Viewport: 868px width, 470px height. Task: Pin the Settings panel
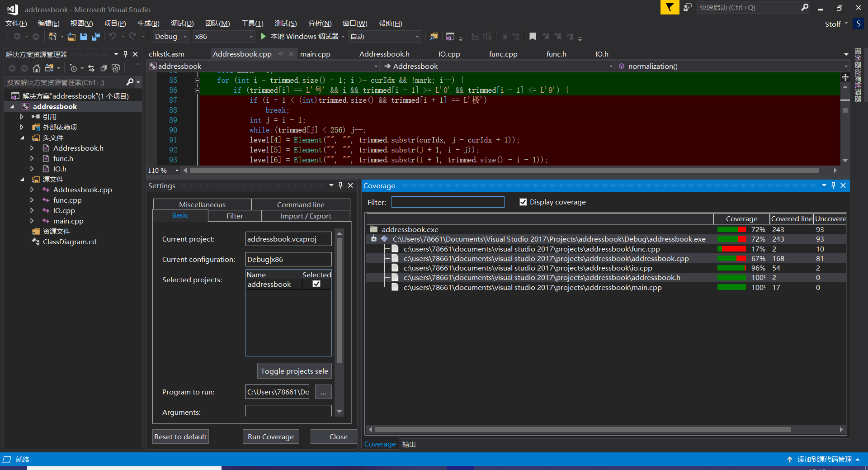tap(340, 185)
